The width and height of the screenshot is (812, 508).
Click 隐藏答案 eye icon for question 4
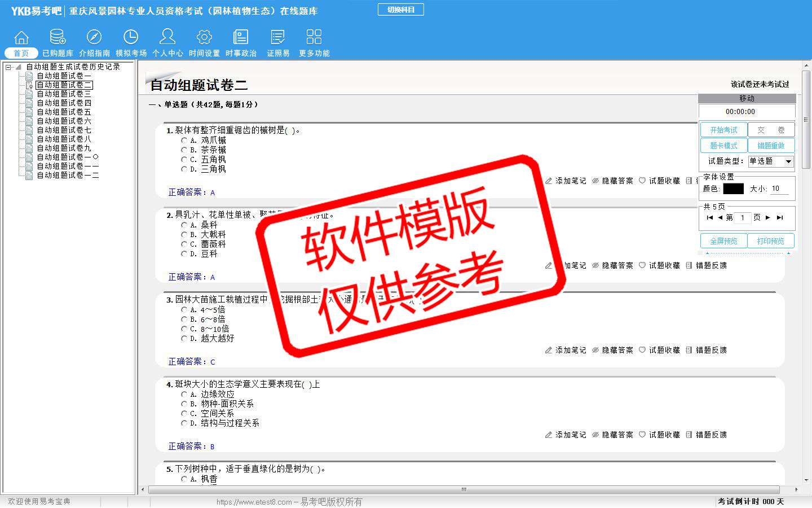[x=595, y=435]
